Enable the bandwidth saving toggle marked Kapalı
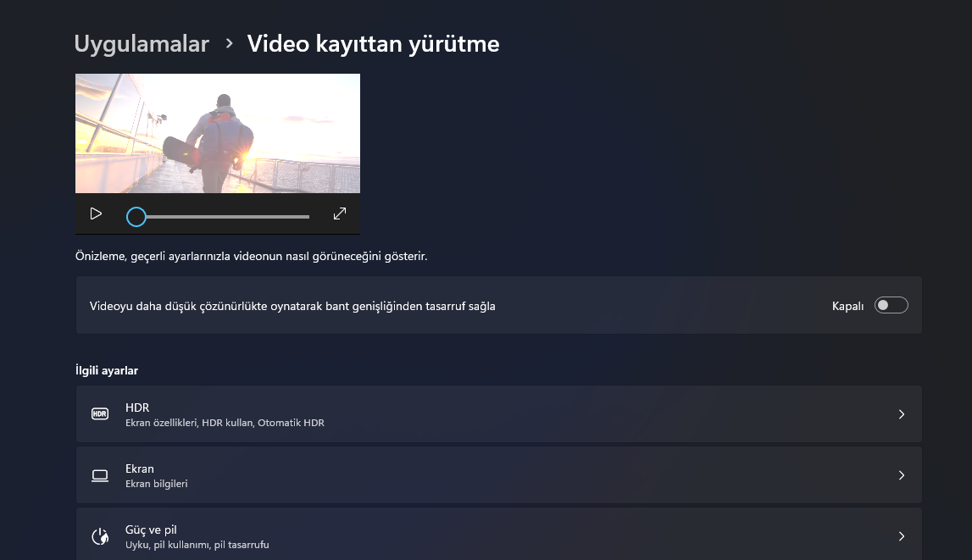Image resolution: width=972 pixels, height=560 pixels. click(891, 304)
